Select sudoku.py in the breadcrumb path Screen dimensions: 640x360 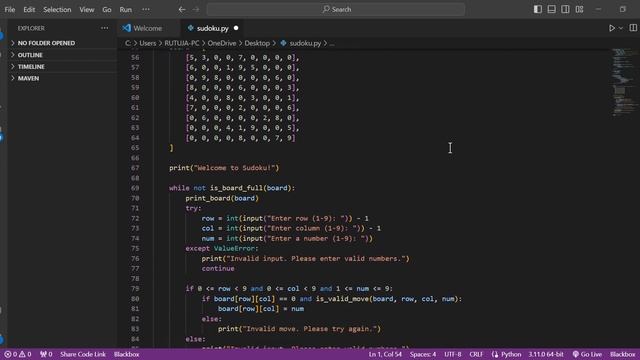click(305, 43)
